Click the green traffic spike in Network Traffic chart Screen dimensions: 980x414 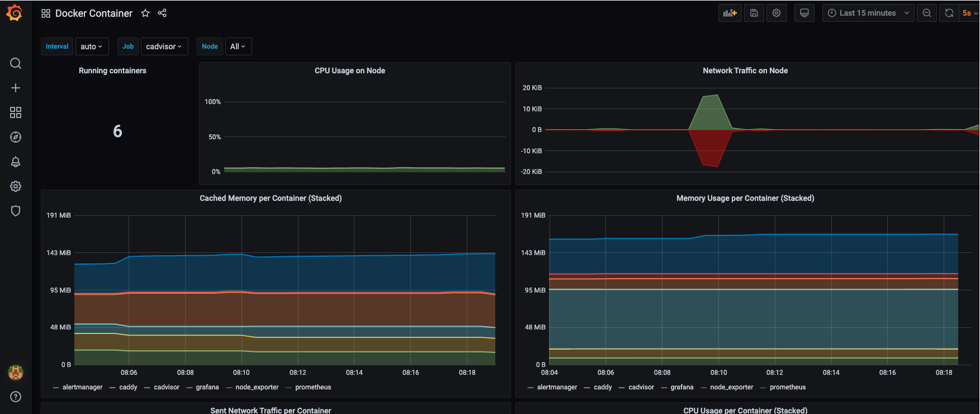tap(711, 115)
